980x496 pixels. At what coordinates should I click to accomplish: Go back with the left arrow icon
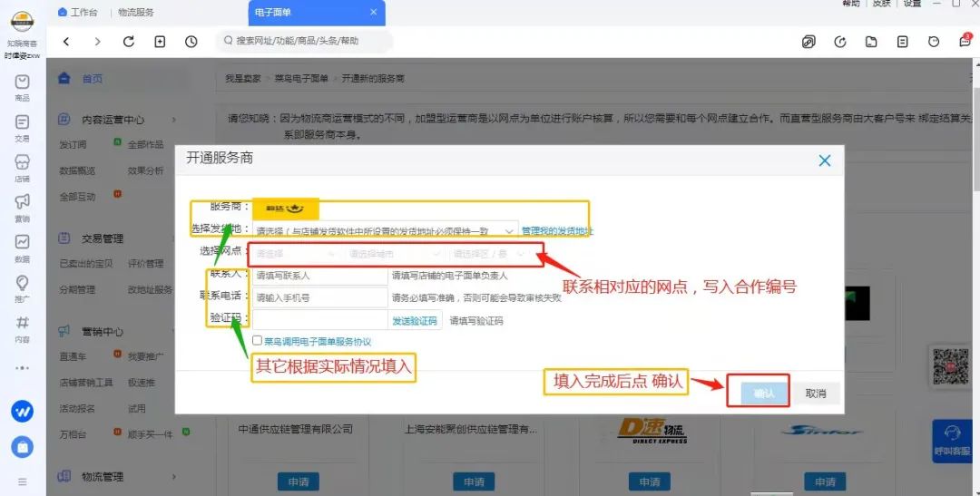click(66, 42)
